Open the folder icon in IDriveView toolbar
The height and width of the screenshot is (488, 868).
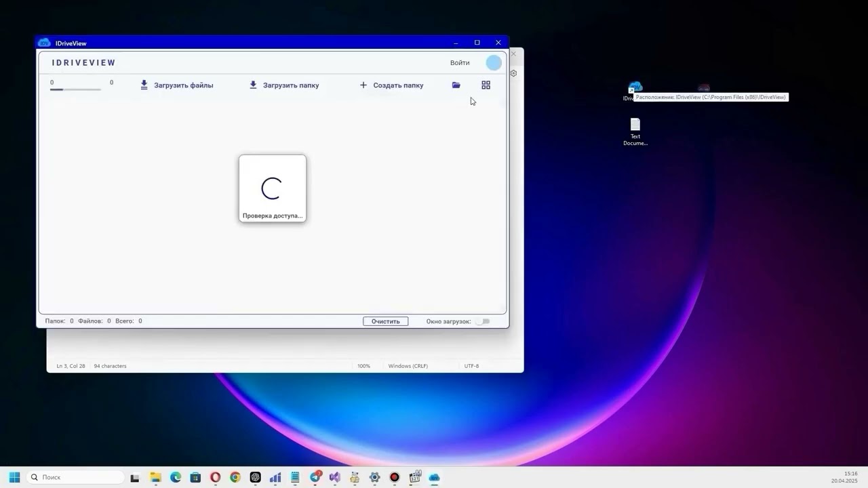456,85
